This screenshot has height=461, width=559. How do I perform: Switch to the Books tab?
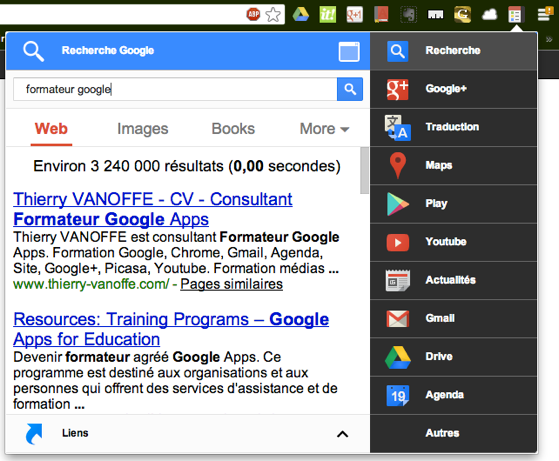(233, 129)
